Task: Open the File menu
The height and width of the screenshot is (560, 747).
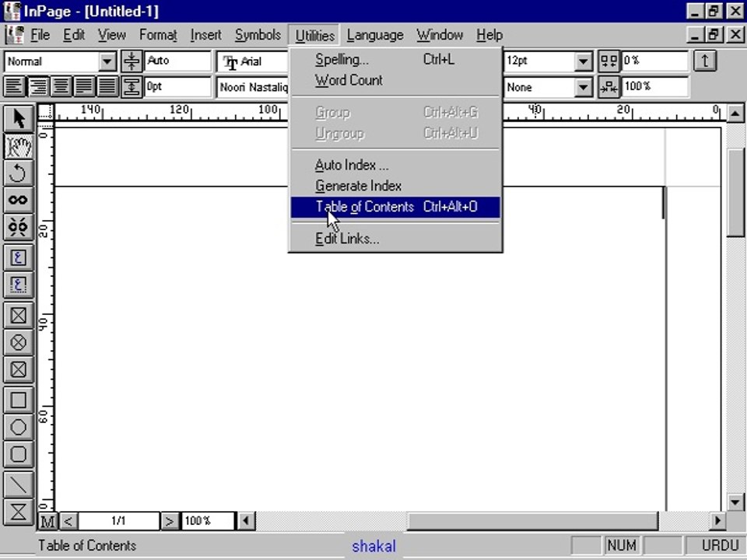Action: (40, 35)
